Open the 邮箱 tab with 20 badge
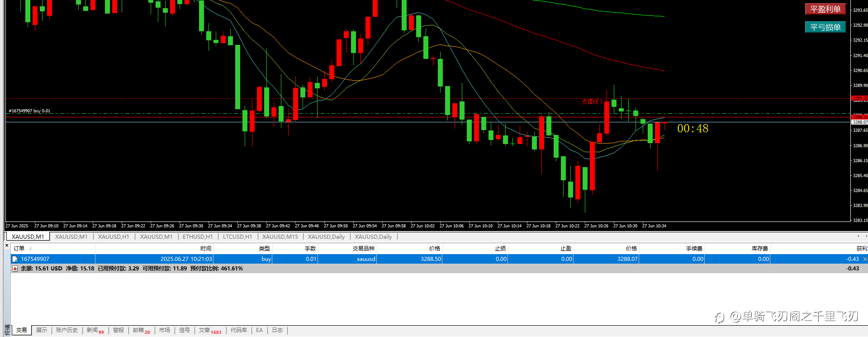Screen dimensions: 868x337 141,330
